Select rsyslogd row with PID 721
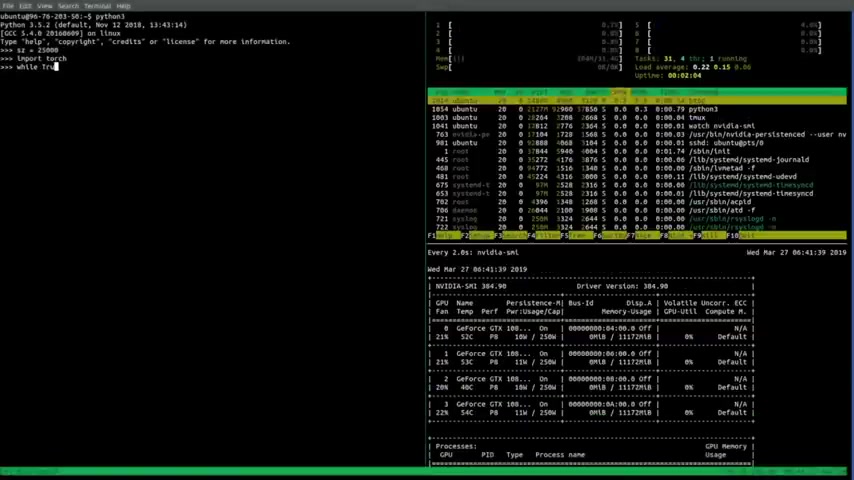The width and height of the screenshot is (854, 480). pyautogui.click(x=637, y=219)
